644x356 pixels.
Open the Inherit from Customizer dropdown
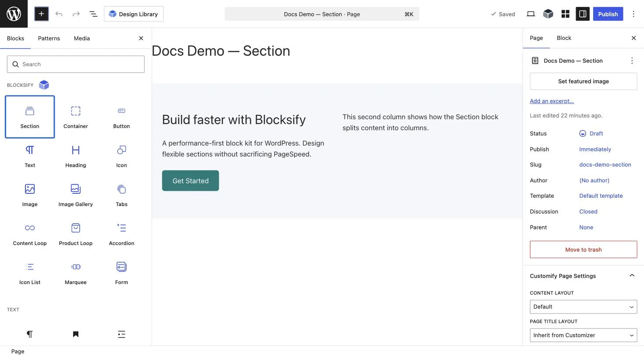(x=583, y=335)
